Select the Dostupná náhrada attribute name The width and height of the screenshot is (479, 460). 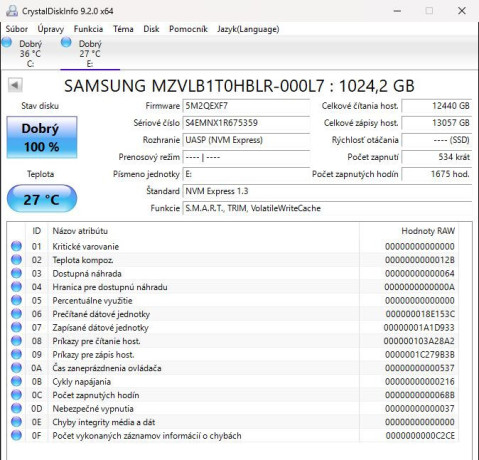tap(87, 274)
